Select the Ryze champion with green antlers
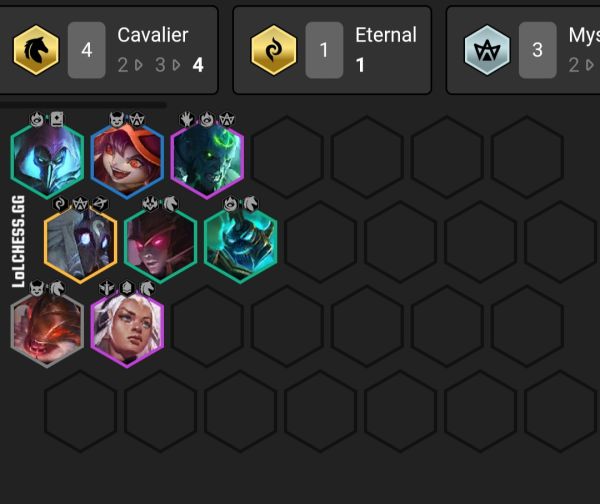The width and height of the screenshot is (600, 504). tap(207, 159)
